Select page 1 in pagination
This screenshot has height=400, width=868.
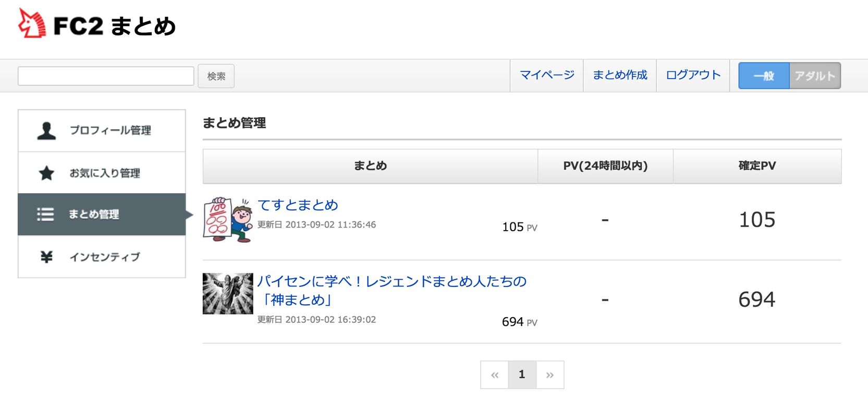click(522, 375)
